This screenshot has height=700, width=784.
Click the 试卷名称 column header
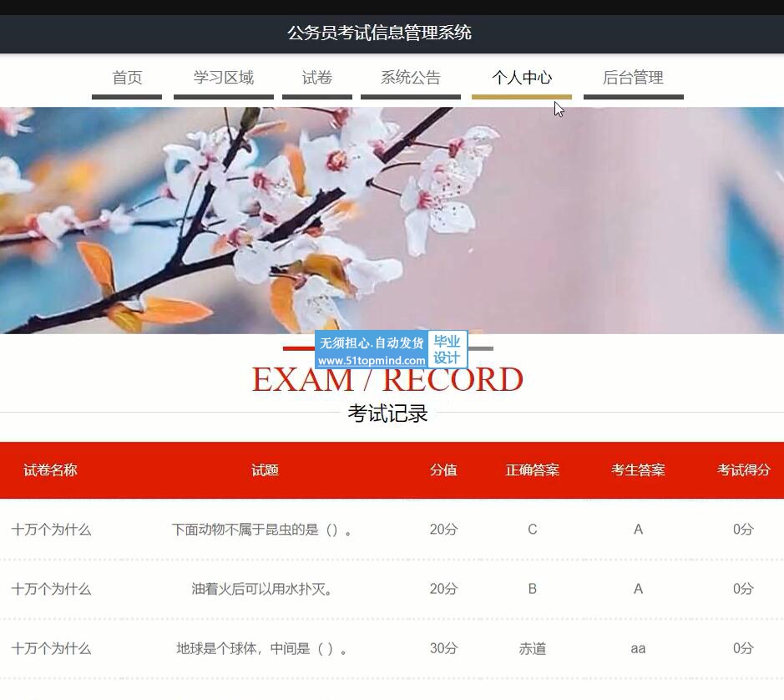tap(50, 469)
